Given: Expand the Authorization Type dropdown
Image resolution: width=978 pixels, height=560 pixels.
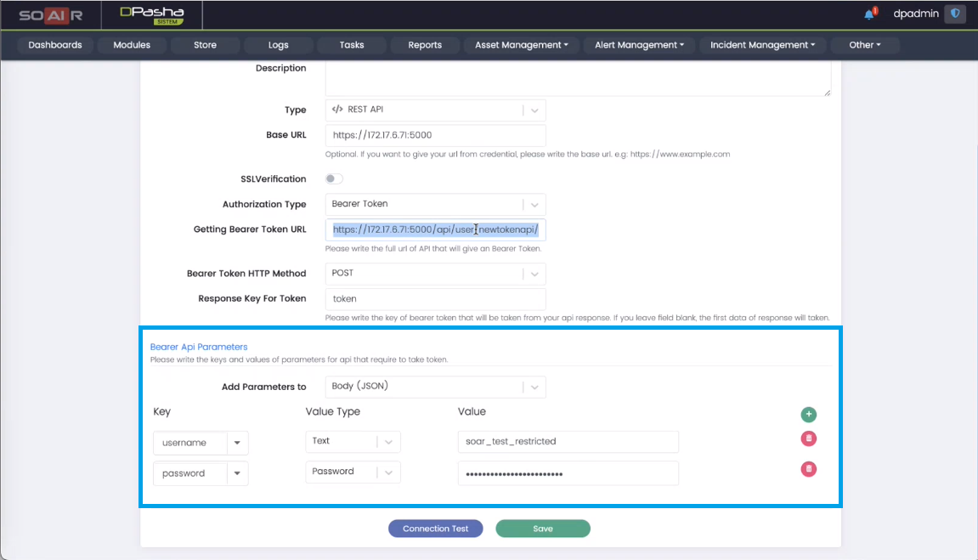Looking at the screenshot, I should [534, 205].
